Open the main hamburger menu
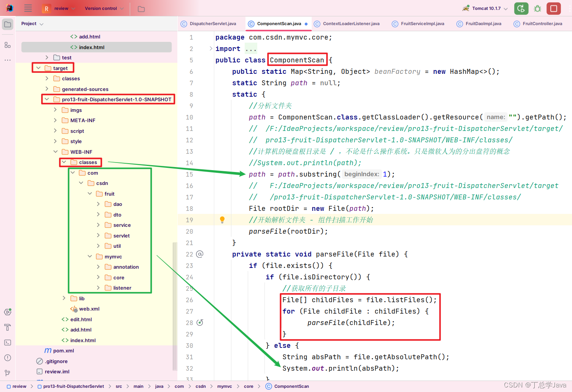The width and height of the screenshot is (572, 392). (x=28, y=8)
